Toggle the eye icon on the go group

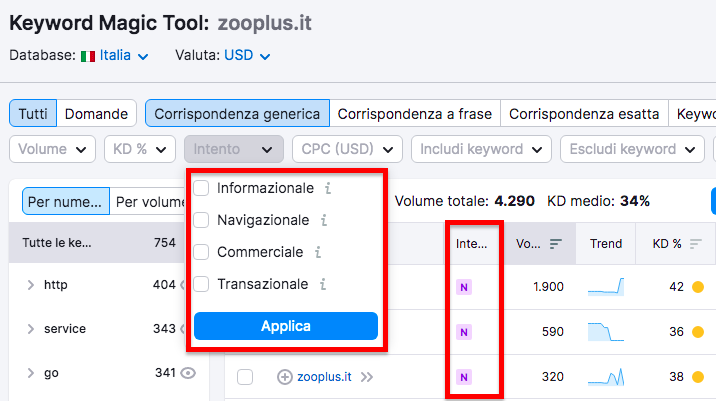point(188,373)
